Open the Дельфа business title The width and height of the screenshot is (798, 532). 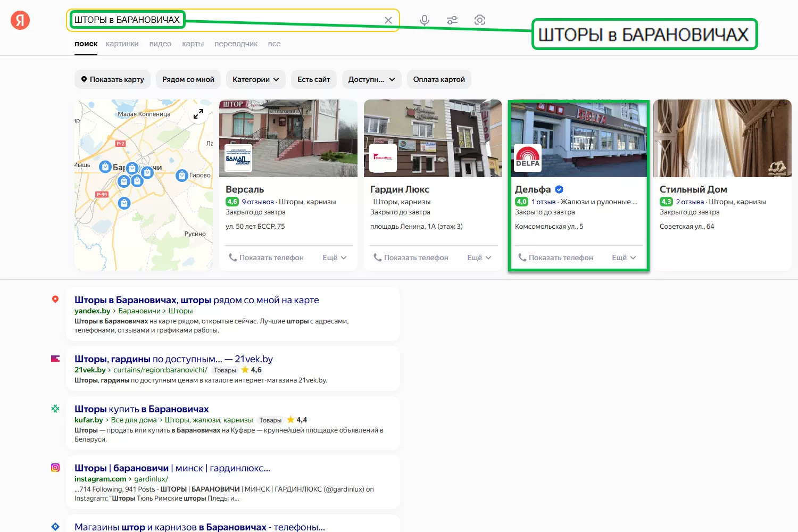click(x=533, y=189)
